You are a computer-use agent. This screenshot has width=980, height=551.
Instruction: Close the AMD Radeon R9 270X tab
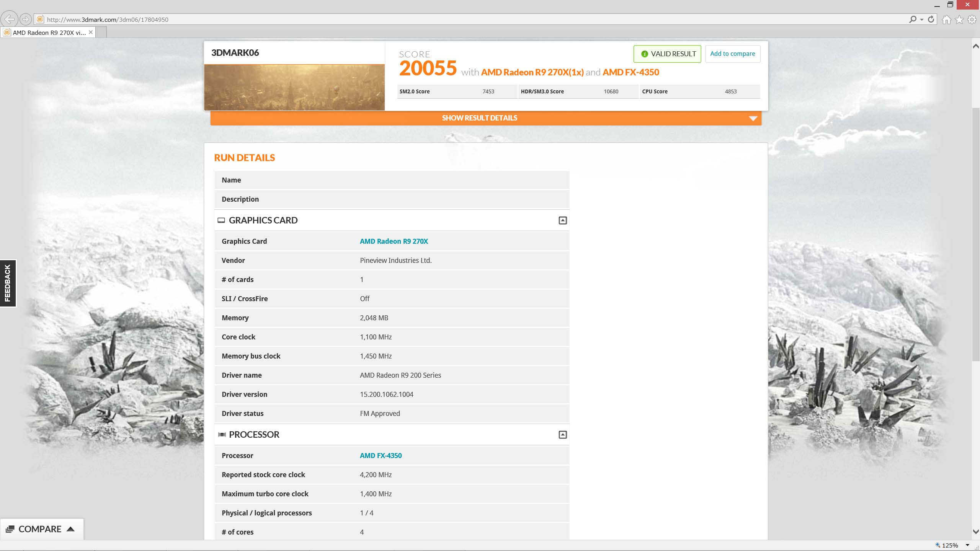(91, 33)
